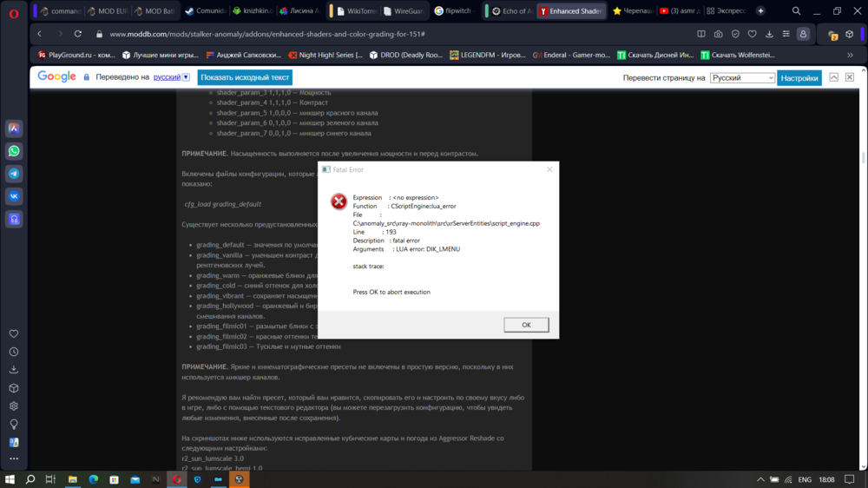Image resolution: width=868 pixels, height=488 pixels.
Task: Close the Google translate bar
Action: click(849, 77)
